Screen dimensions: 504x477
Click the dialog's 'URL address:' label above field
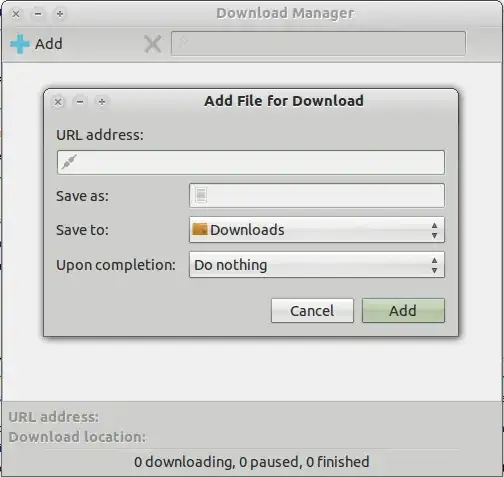pyautogui.click(x=100, y=135)
